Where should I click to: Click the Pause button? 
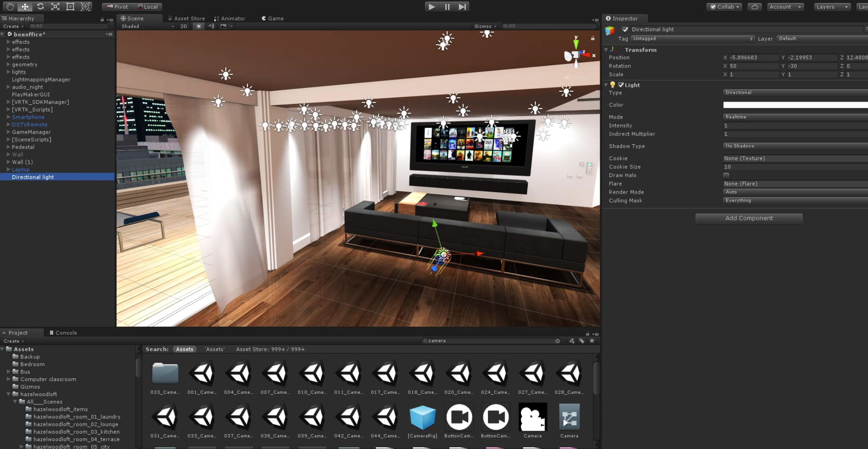[447, 7]
